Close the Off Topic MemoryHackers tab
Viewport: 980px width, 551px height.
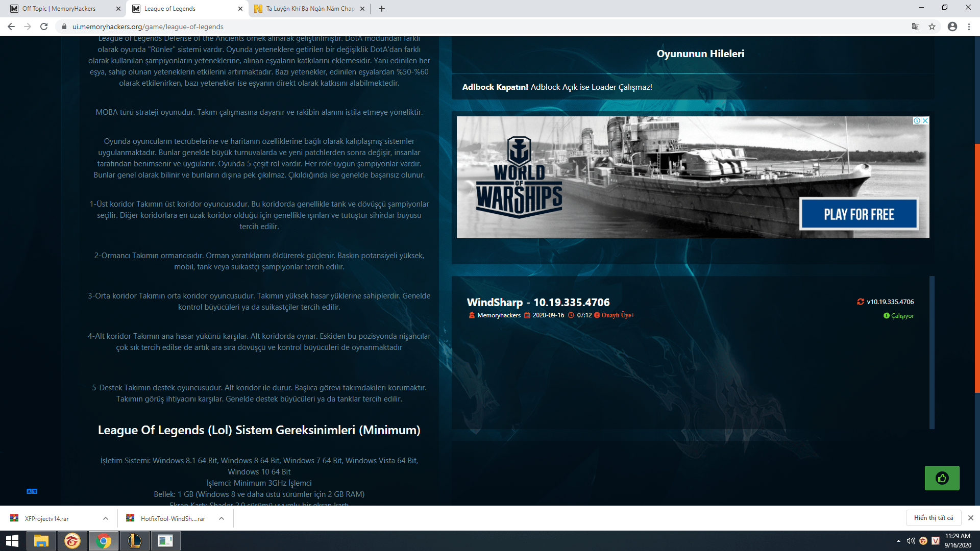tap(118, 9)
